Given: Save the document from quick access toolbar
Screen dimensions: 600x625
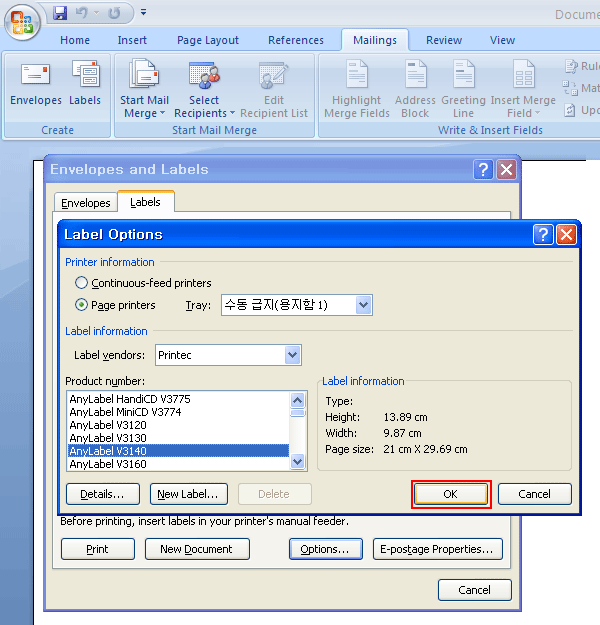Looking at the screenshot, I should coord(60,13).
